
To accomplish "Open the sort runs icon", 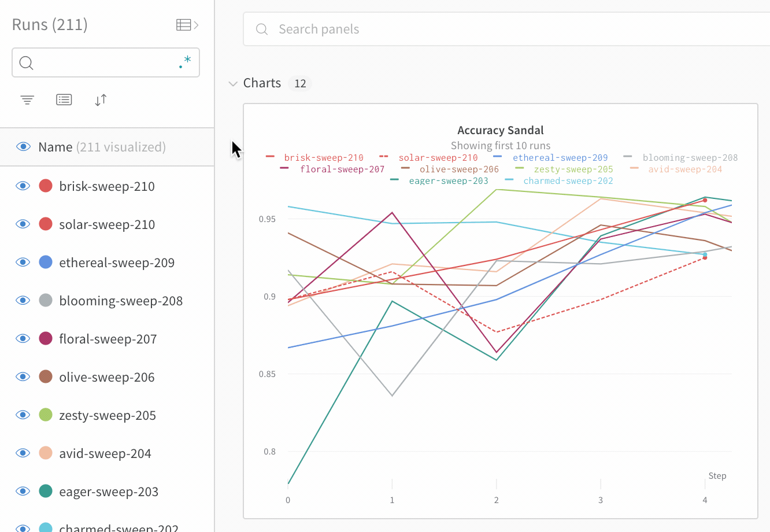I will pyautogui.click(x=100, y=99).
